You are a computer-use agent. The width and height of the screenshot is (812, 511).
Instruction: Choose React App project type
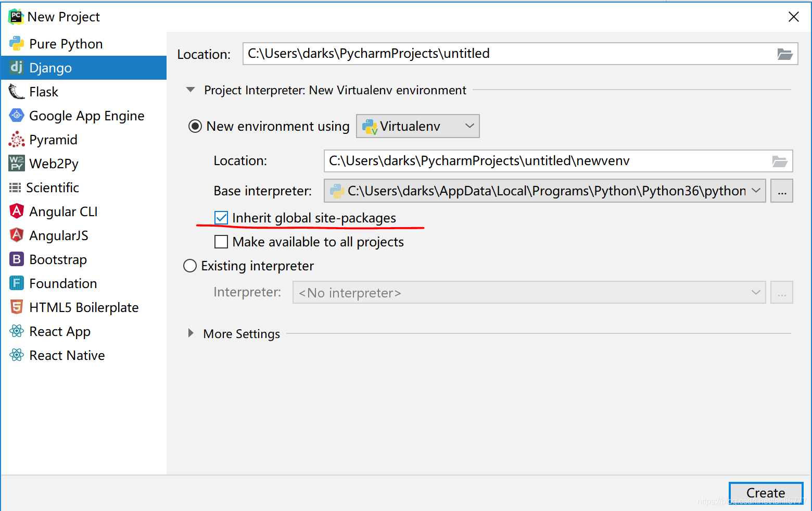pos(84,331)
